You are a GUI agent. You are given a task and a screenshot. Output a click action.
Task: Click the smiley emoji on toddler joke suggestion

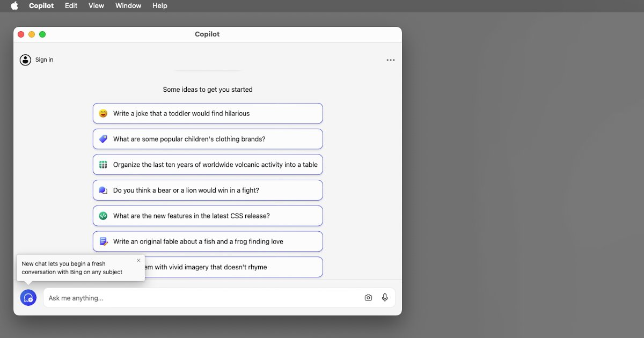click(103, 113)
